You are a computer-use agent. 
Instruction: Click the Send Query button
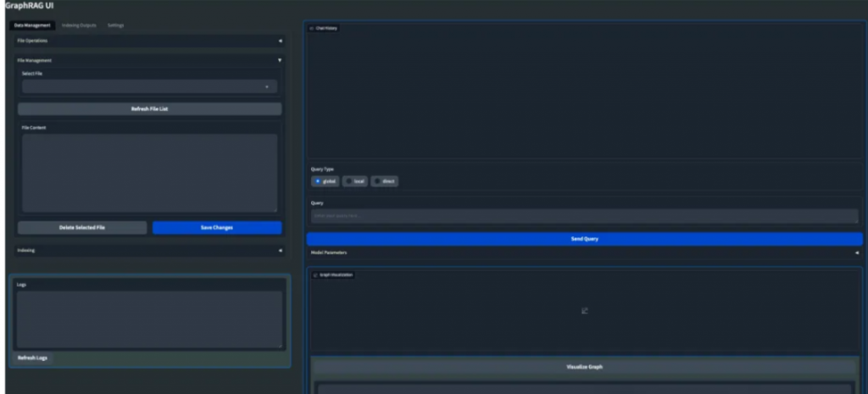[x=585, y=239]
